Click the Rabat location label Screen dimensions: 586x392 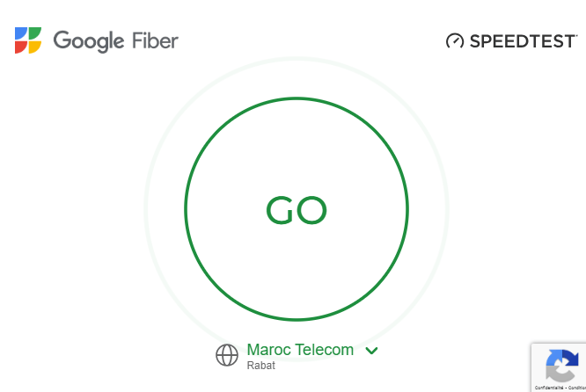[x=260, y=365]
